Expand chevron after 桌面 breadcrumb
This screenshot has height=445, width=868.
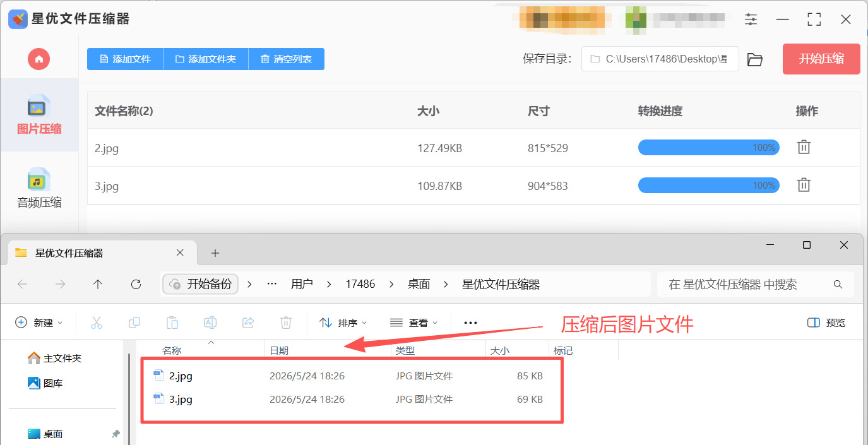[446, 284]
